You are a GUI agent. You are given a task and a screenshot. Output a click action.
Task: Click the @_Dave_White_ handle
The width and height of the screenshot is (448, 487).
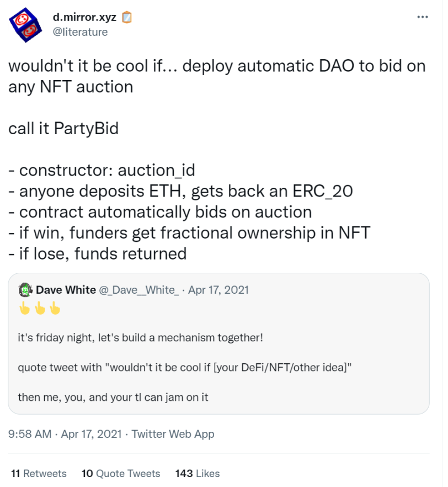pyautogui.click(x=138, y=290)
